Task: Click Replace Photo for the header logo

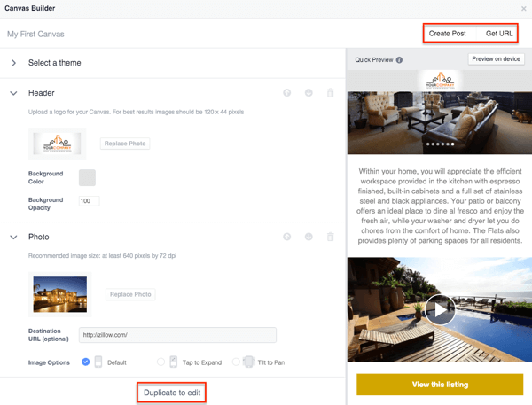Action: [125, 144]
